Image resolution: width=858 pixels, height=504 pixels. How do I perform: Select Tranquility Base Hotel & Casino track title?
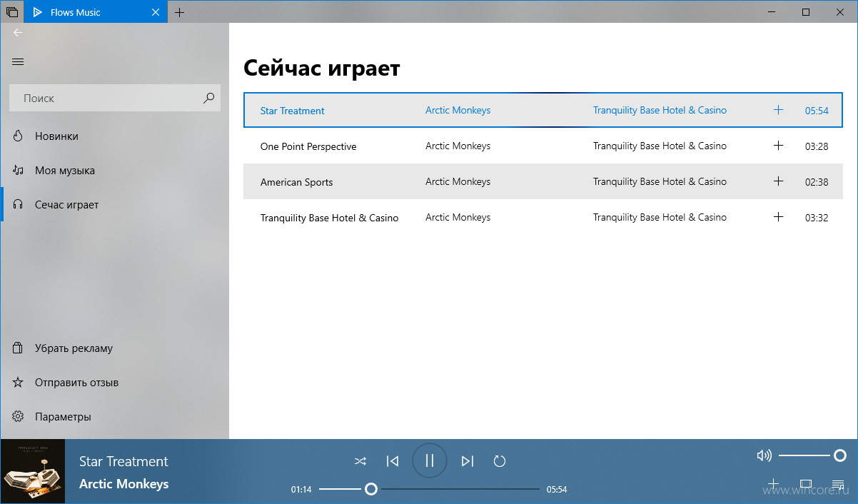point(329,218)
